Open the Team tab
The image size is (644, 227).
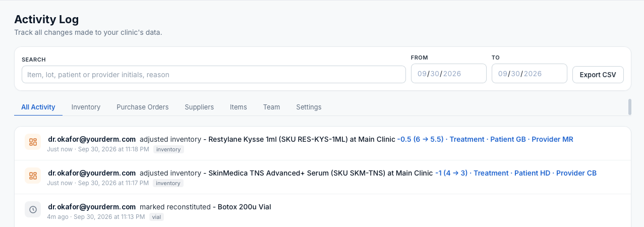click(271, 107)
